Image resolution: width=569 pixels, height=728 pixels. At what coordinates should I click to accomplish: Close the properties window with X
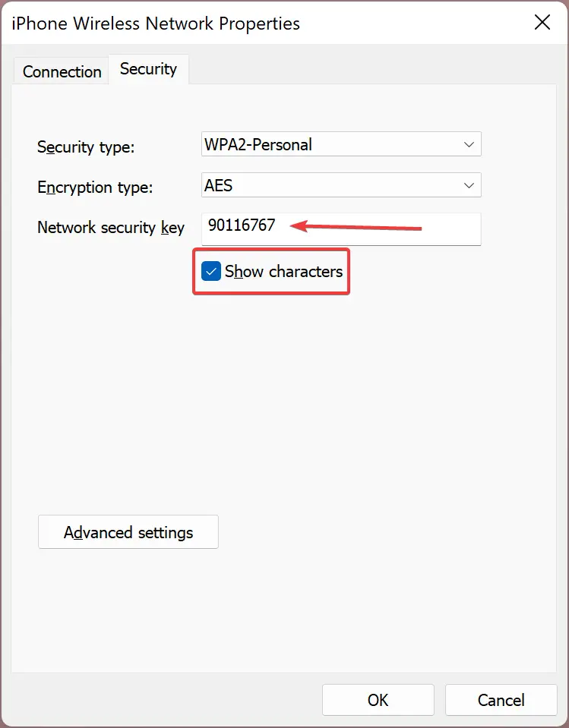click(x=542, y=22)
